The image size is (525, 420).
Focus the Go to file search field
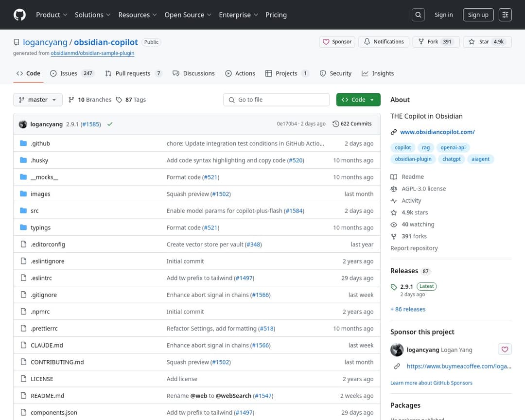point(276,100)
